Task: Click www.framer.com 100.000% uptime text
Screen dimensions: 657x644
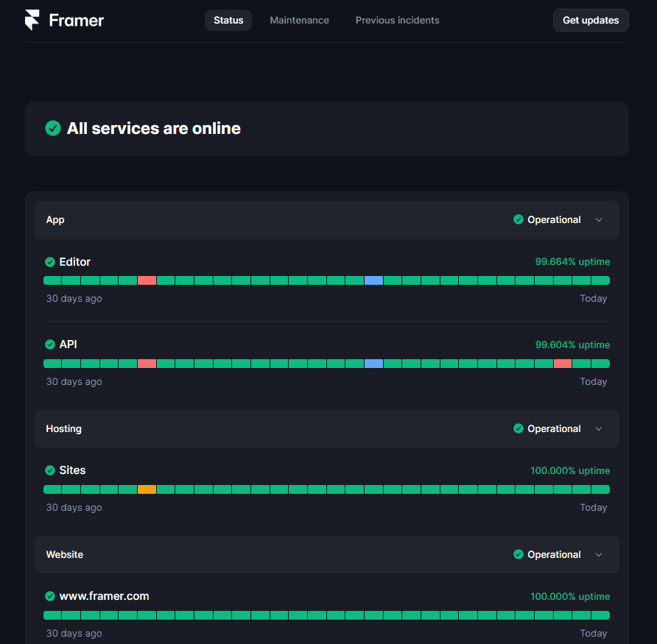Action: (x=570, y=597)
